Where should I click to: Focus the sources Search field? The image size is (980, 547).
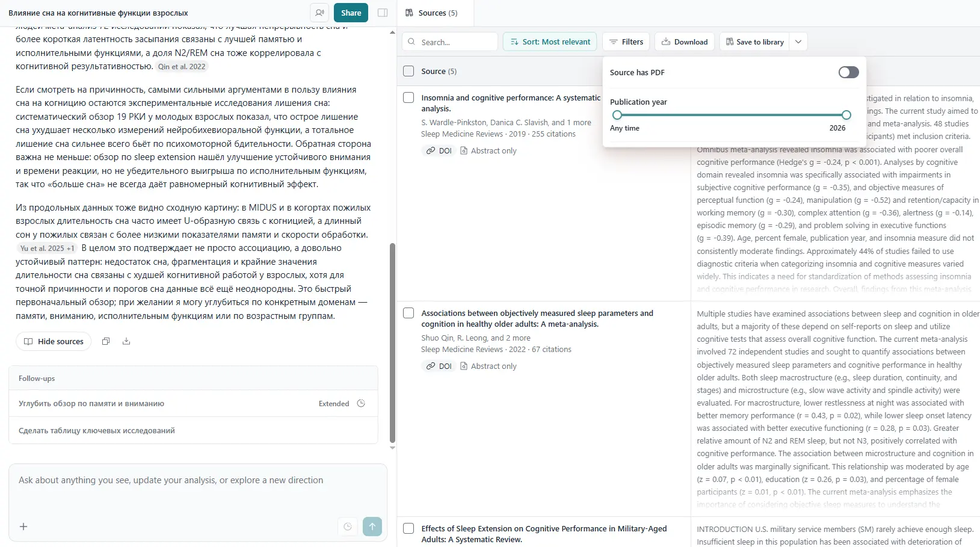coord(450,42)
